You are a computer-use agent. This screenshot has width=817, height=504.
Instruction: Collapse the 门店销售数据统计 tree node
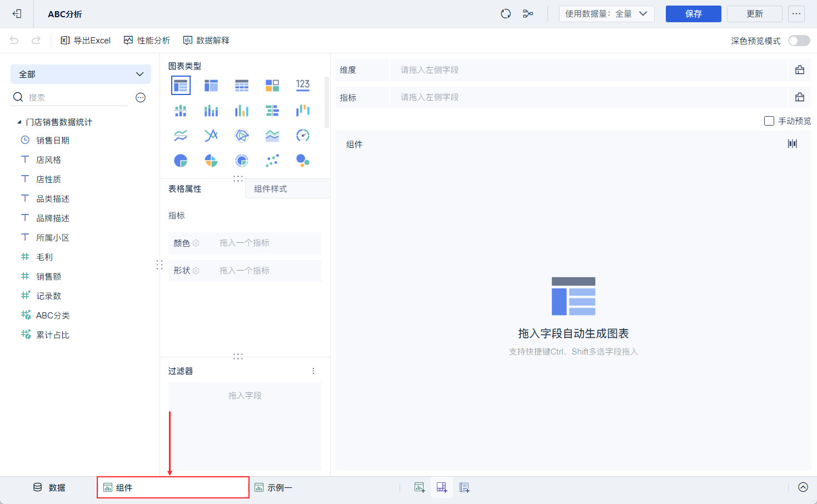(19, 122)
